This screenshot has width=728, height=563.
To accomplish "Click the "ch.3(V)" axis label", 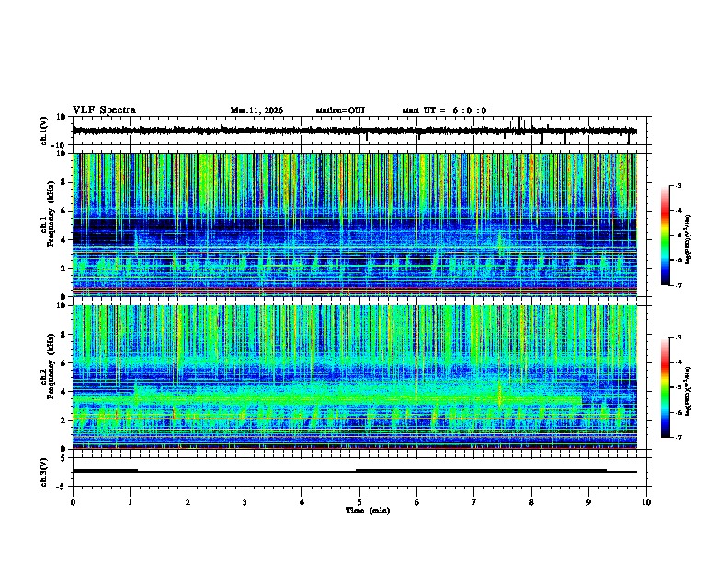I will (x=43, y=472).
